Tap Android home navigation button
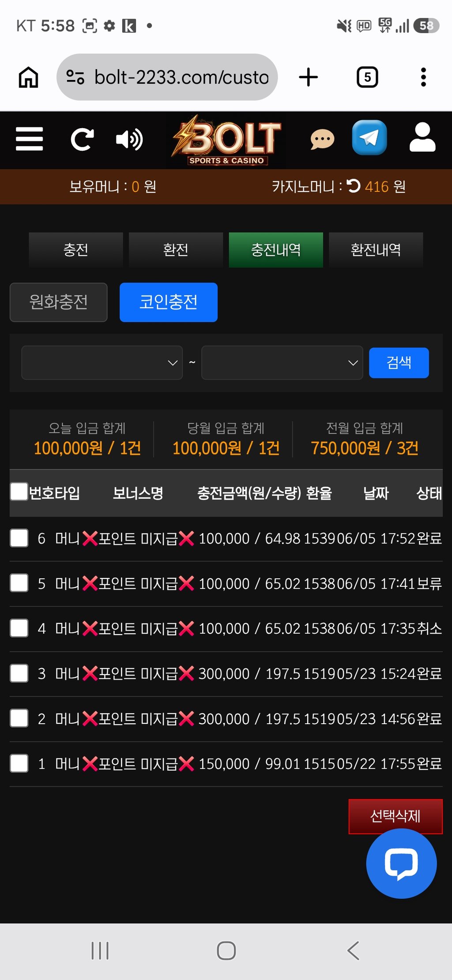 click(x=226, y=950)
